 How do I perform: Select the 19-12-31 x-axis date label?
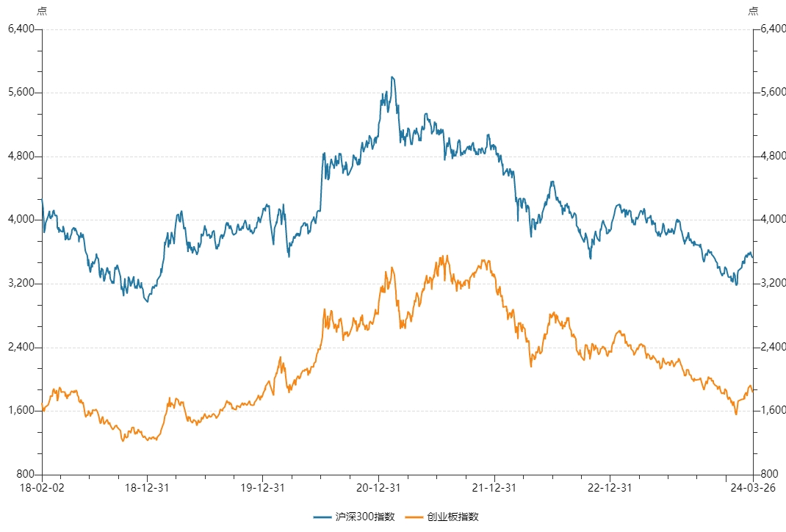click(263, 488)
